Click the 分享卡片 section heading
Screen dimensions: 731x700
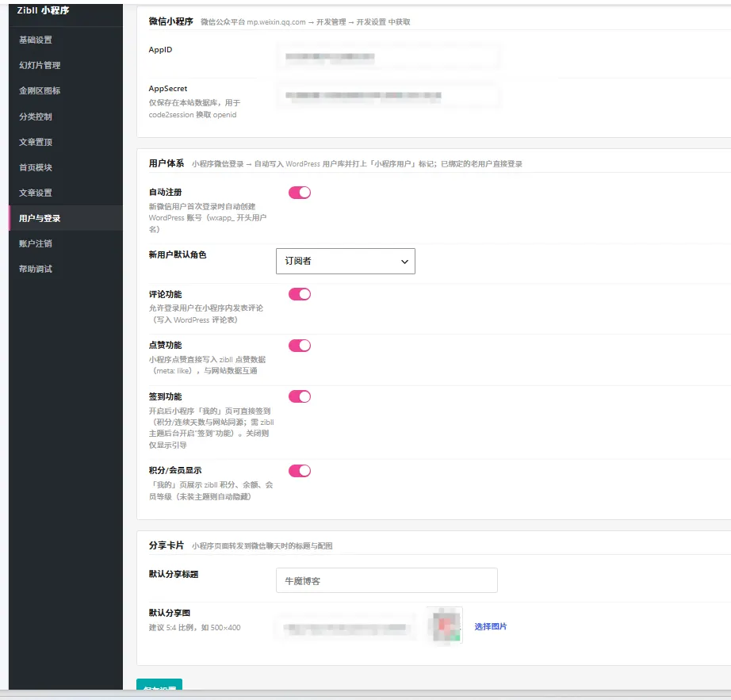[166, 545]
